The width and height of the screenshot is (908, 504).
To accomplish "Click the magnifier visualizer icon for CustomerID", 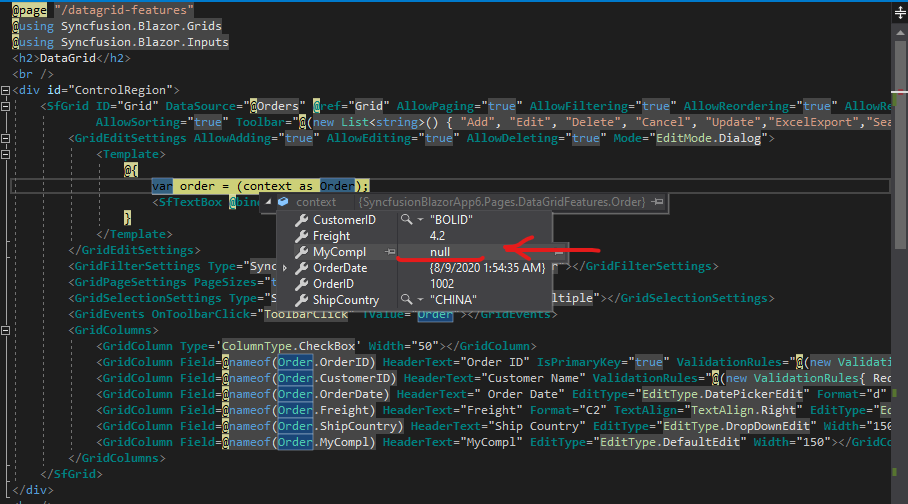I will pyautogui.click(x=405, y=219).
